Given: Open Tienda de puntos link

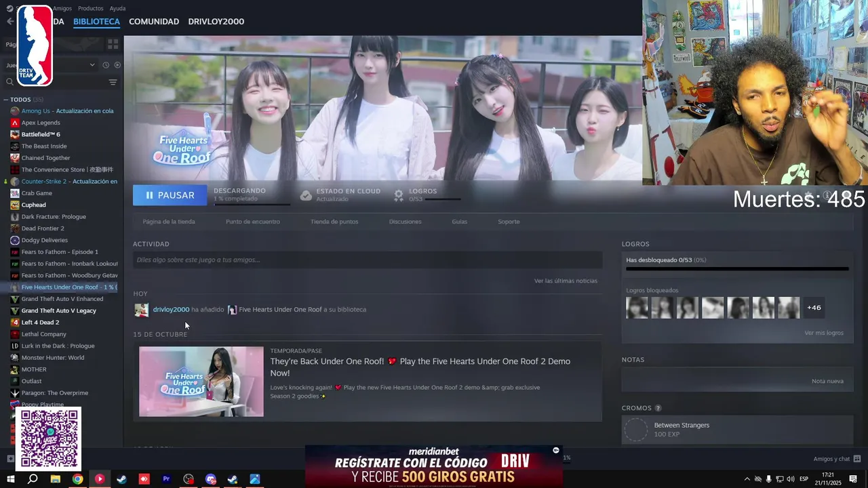Looking at the screenshot, I should 334,222.
